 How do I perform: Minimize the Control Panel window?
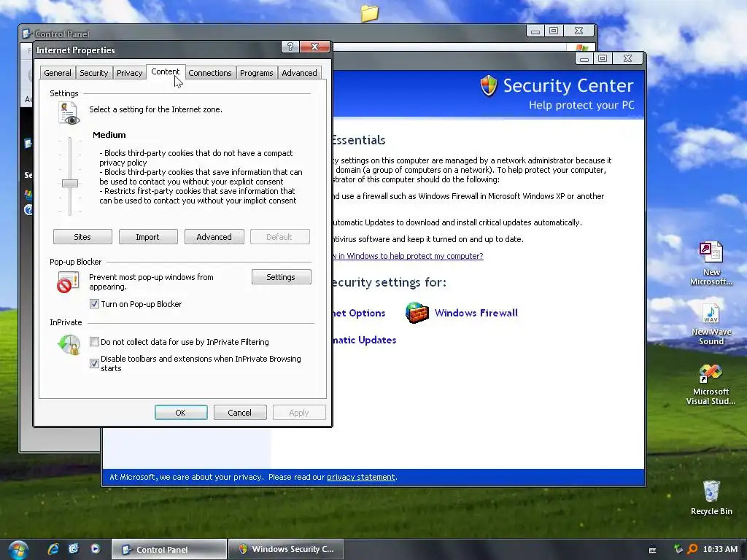[535, 31]
